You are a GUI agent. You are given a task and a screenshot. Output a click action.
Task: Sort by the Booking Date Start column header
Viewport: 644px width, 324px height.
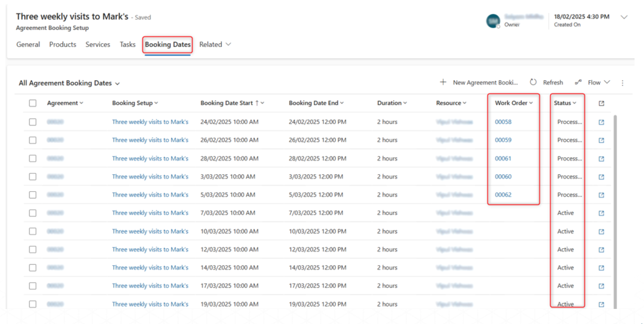pyautogui.click(x=227, y=103)
